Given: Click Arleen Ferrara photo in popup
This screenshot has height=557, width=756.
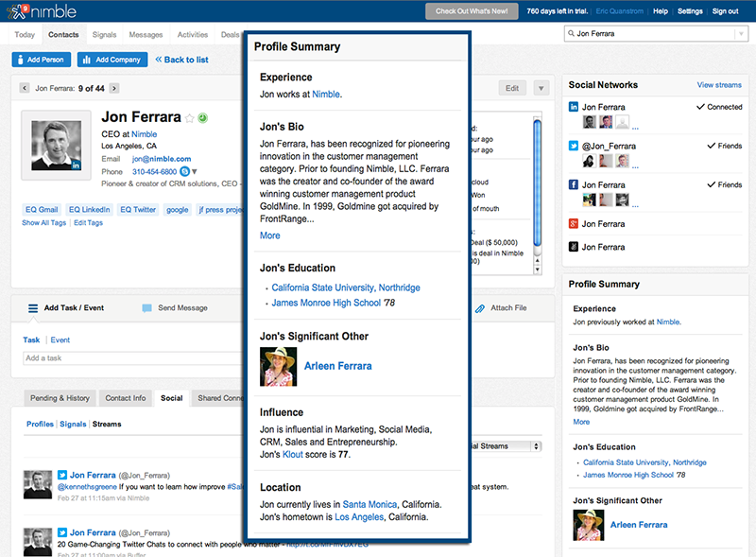Looking at the screenshot, I should [278, 367].
